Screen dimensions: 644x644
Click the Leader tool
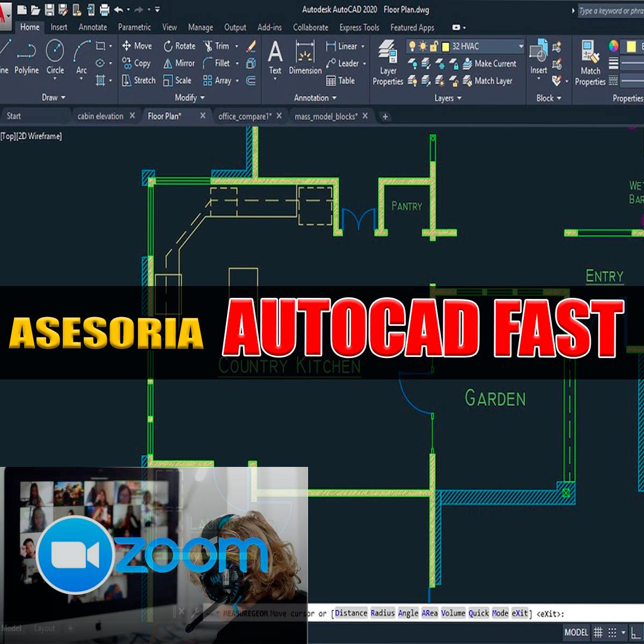342,63
